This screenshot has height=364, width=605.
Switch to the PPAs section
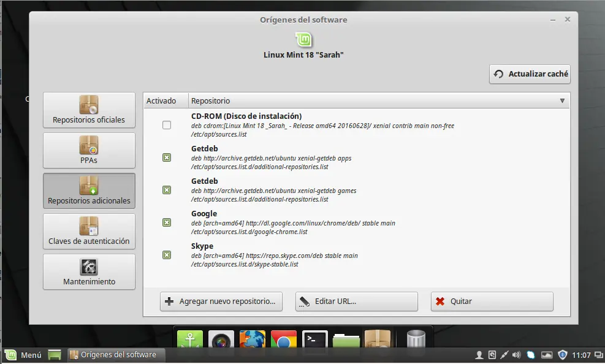coord(89,150)
